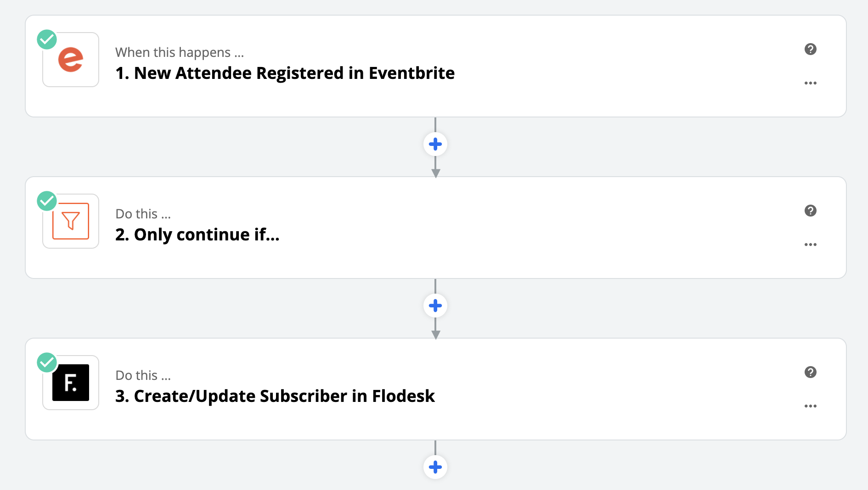Open step 3 Create/Update Subscriber in Flodesk
Image resolution: width=868 pixels, height=490 pixels.
pyautogui.click(x=275, y=396)
